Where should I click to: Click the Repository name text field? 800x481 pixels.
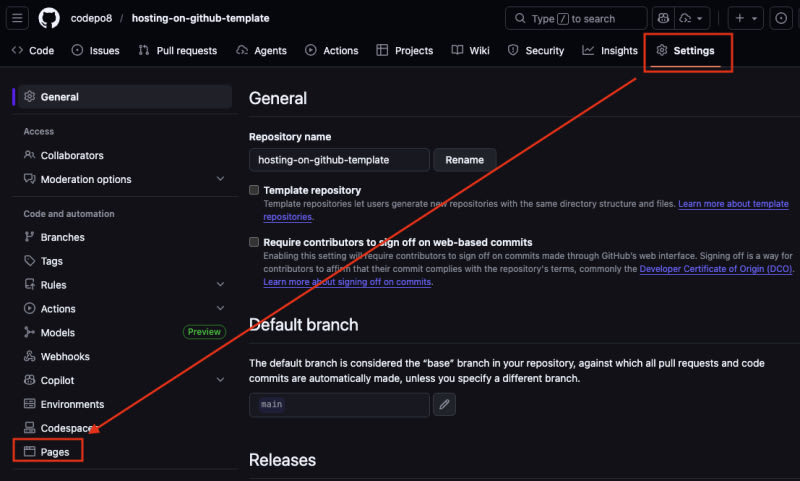(x=339, y=160)
